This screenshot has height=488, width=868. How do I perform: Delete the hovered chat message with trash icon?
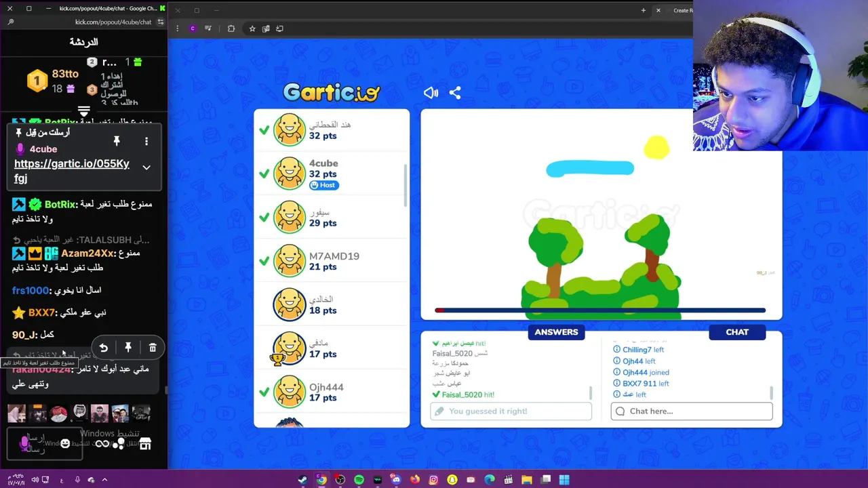tap(153, 348)
